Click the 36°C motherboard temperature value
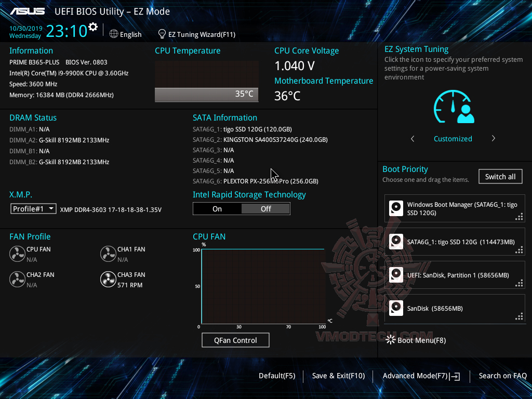This screenshot has width=532, height=399. (x=287, y=96)
